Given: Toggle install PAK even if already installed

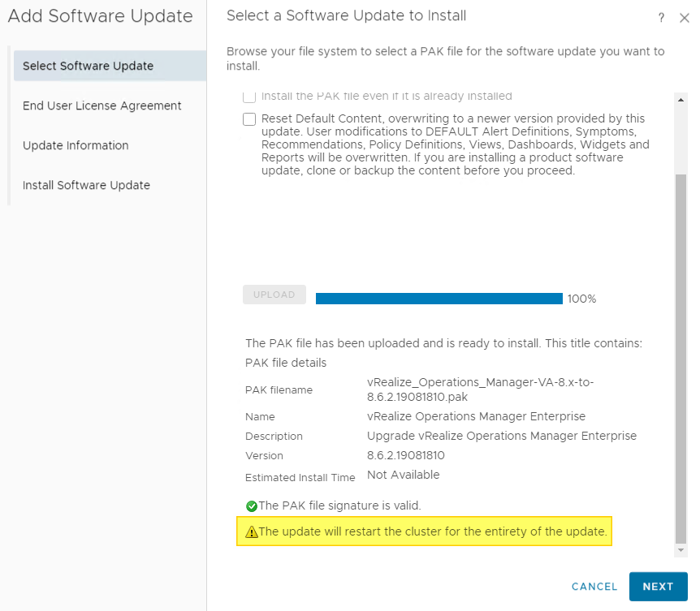Looking at the screenshot, I should [x=249, y=97].
